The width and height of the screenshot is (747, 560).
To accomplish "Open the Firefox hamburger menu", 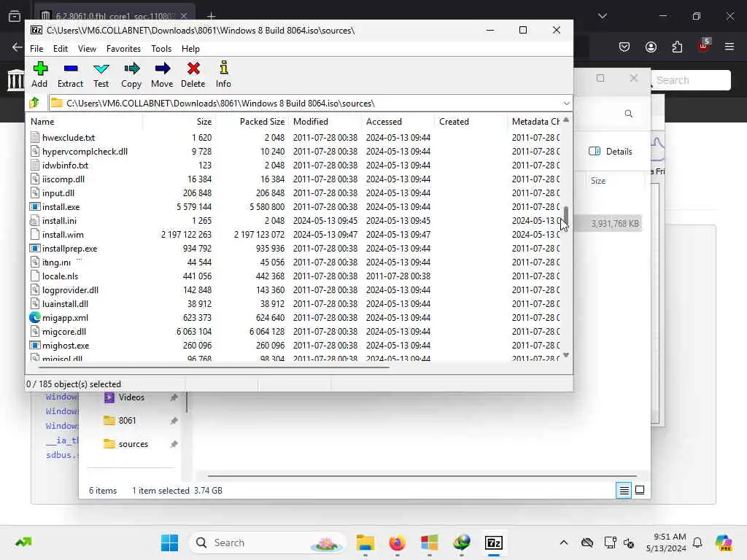I will pyautogui.click(x=729, y=47).
